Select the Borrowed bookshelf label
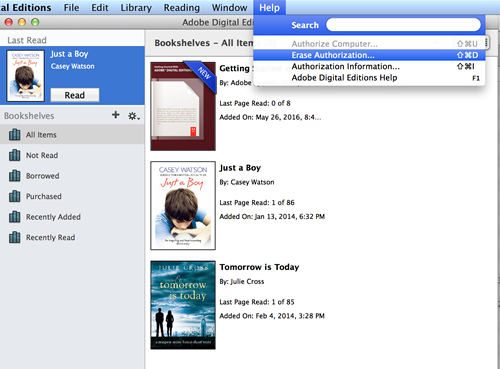500x369 pixels. point(43,176)
